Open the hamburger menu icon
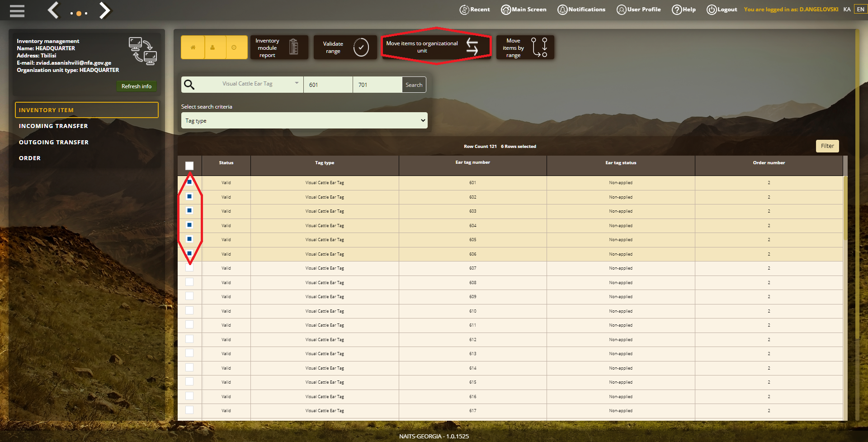The width and height of the screenshot is (868, 442). point(17,10)
